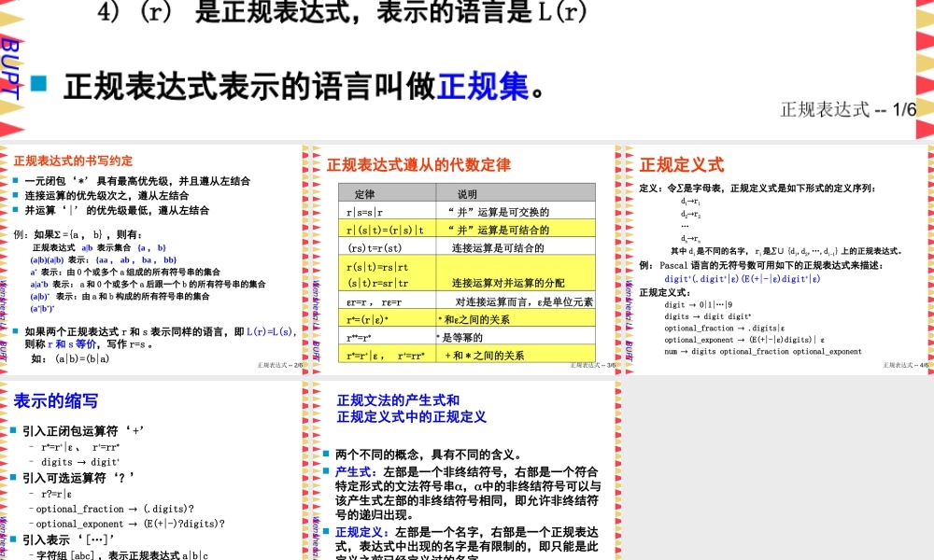Click the bullet icon before "引入表示'[…]'"
934x560 pixels.
pos(11,539)
